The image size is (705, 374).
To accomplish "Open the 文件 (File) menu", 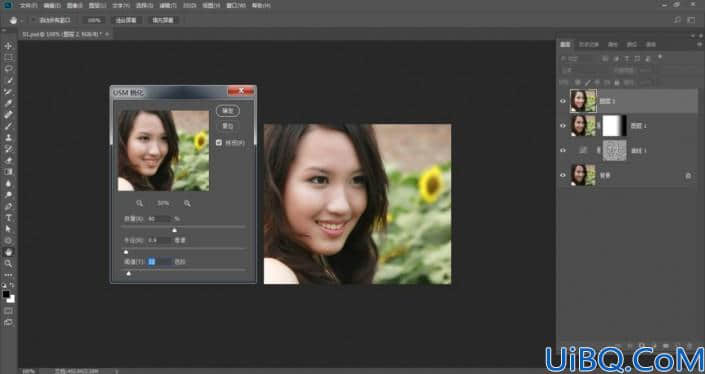I will coord(27,6).
